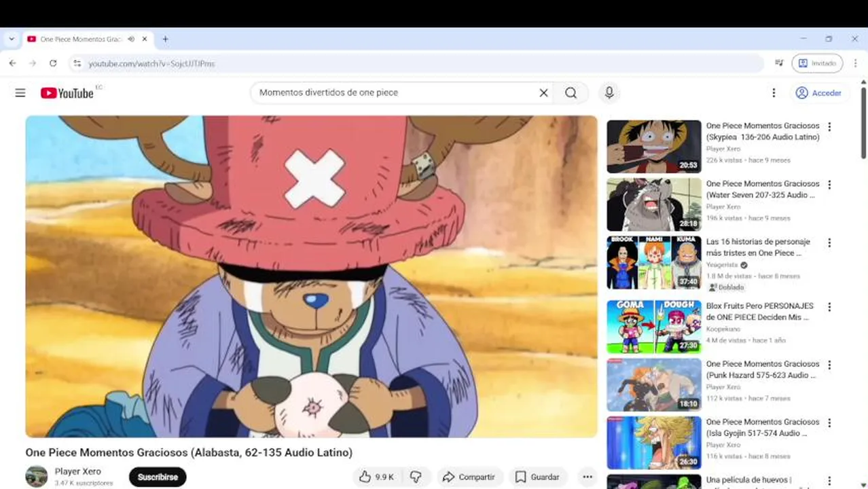
Task: Open options menu for Skypiea video
Action: click(829, 127)
